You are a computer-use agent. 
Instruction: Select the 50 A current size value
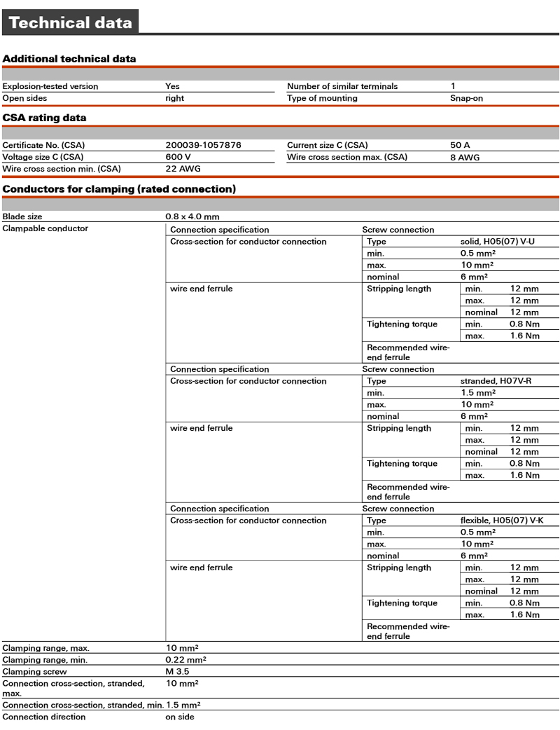[460, 145]
